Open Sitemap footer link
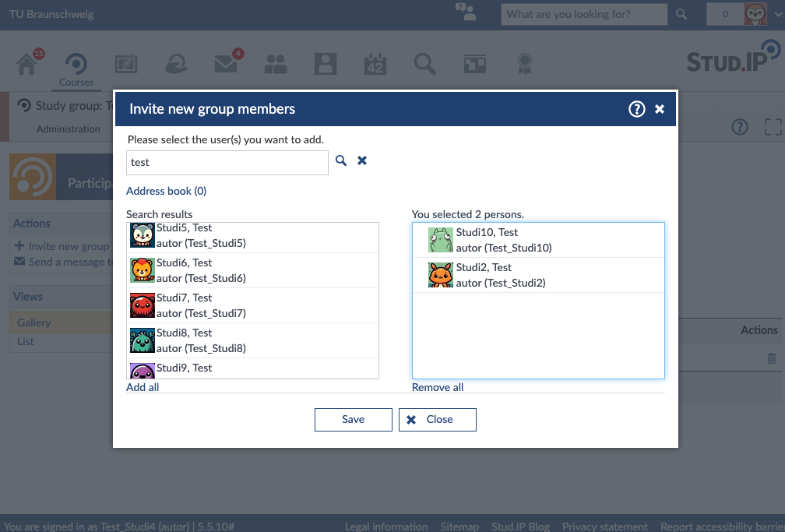 click(459, 527)
